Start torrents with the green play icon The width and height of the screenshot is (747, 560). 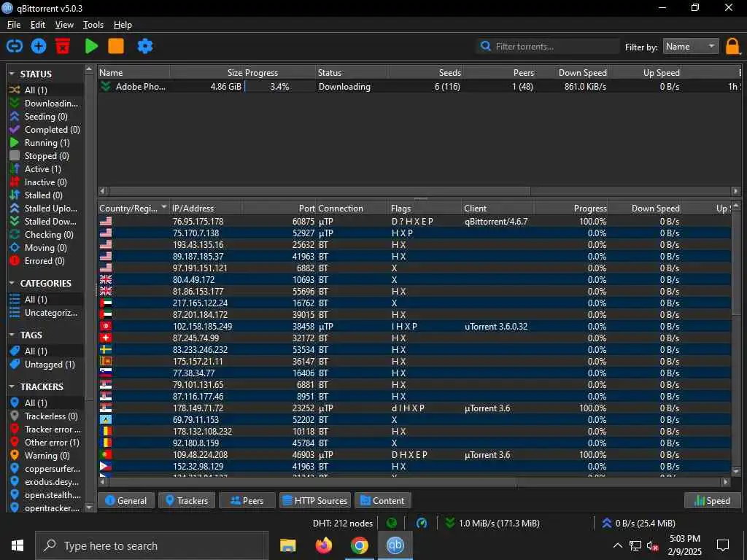(91, 46)
